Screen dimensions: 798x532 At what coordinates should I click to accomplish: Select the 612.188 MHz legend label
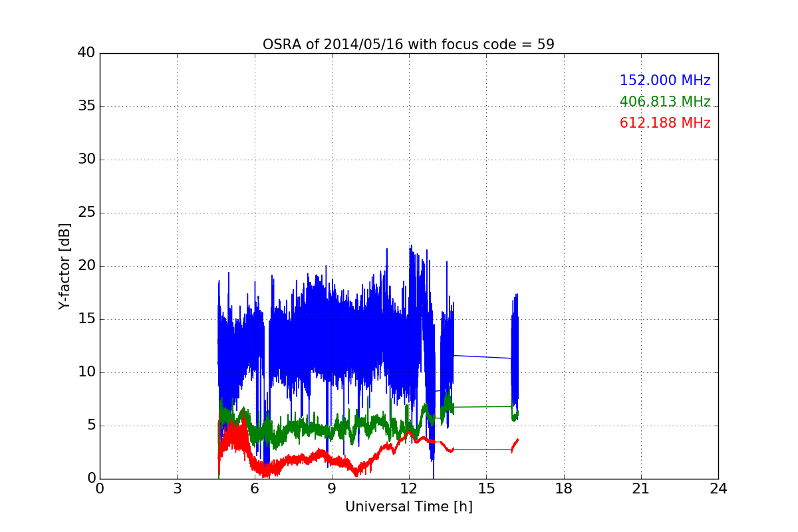[665, 123]
